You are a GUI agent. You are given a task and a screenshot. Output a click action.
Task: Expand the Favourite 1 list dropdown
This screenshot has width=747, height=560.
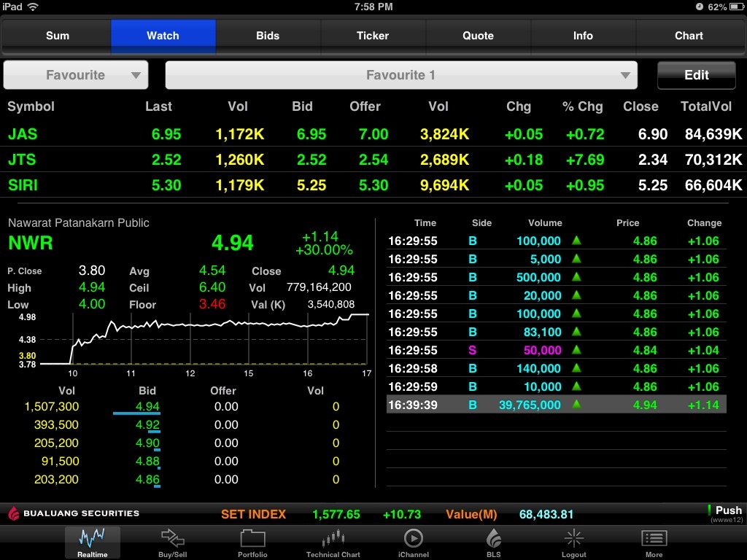pos(401,75)
